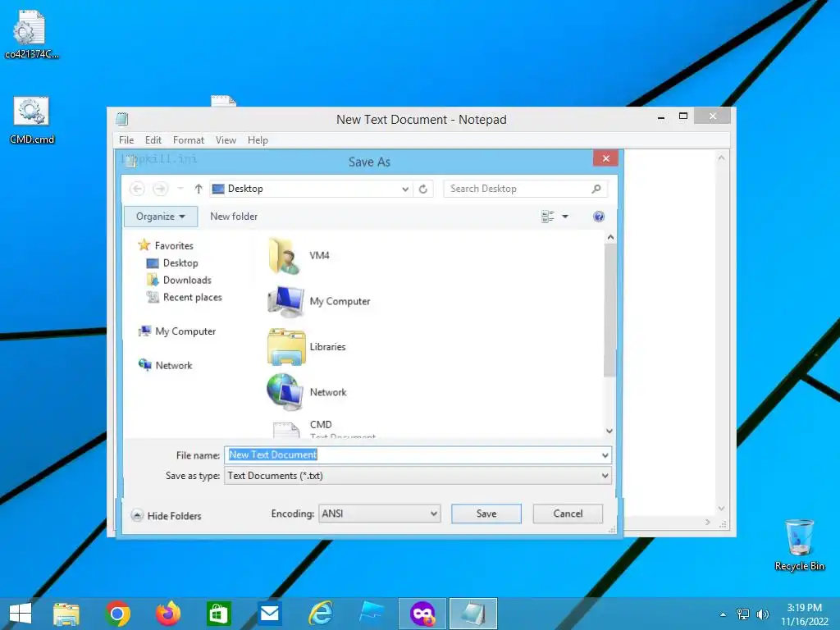Screen dimensions: 840x630
Task: Click the file list scroll up arrow
Action: pyautogui.click(x=609, y=237)
